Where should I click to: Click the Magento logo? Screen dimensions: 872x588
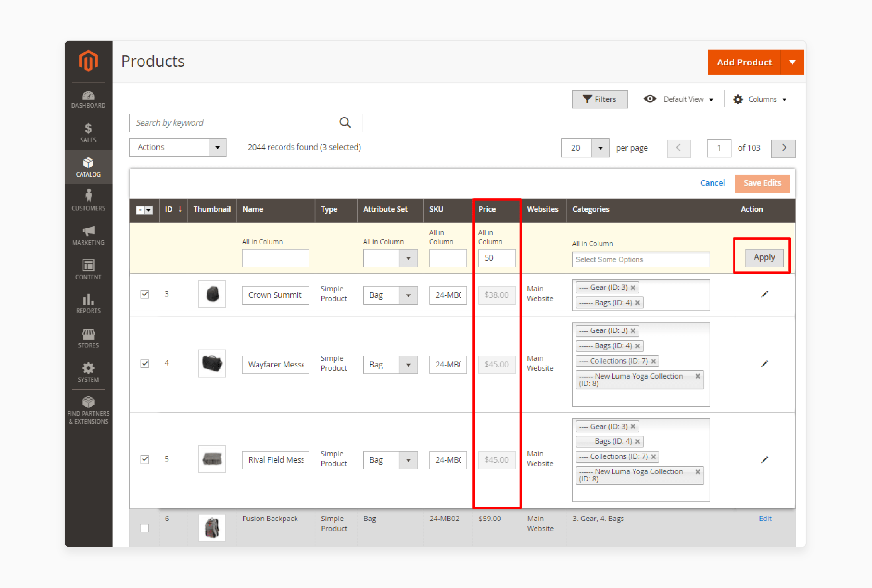88,60
